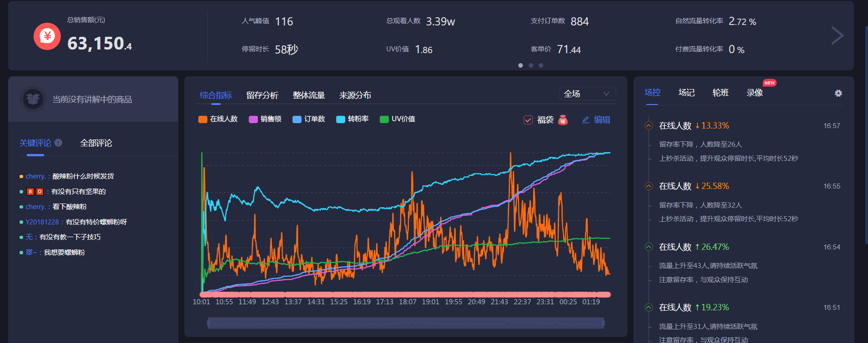Screen dimensions: 868x343
Task: Click the red O badge in comments
Action: click(39, 192)
